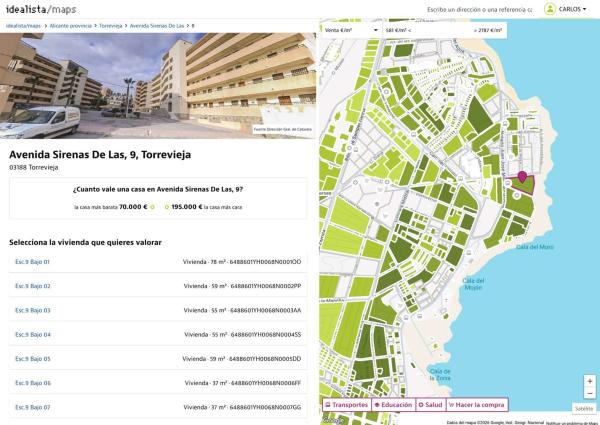Viewport: 600px width, 425px height.
Task: Click the Cala del Moro map label
Action: tap(535, 247)
